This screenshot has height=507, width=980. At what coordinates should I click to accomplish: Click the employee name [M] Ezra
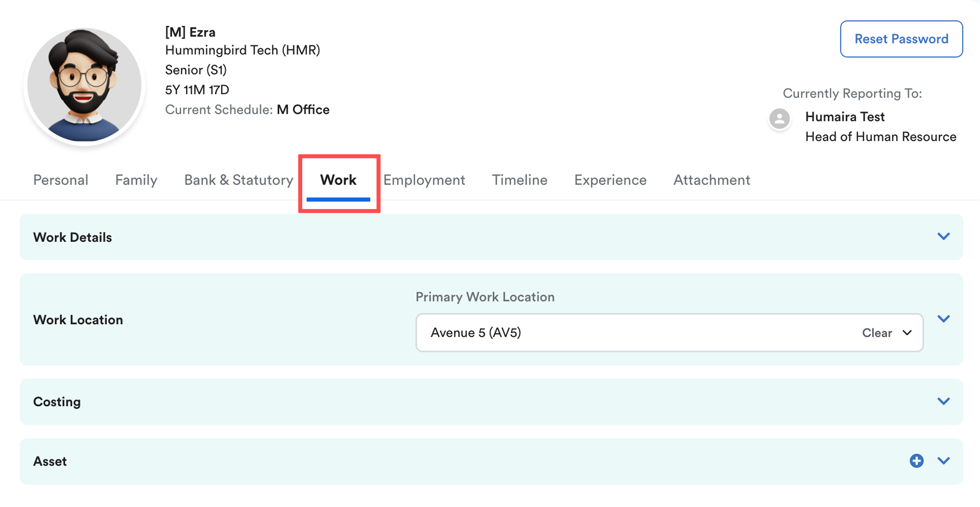[x=190, y=32]
